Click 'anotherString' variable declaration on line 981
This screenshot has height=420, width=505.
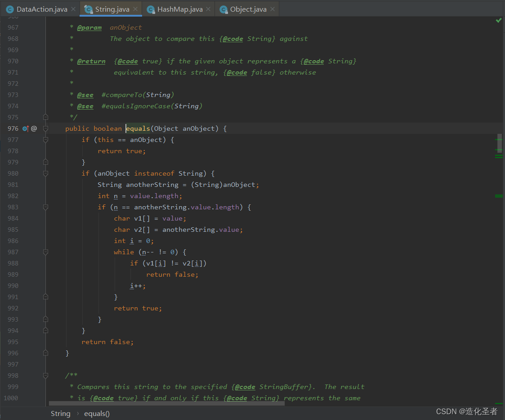(x=152, y=185)
